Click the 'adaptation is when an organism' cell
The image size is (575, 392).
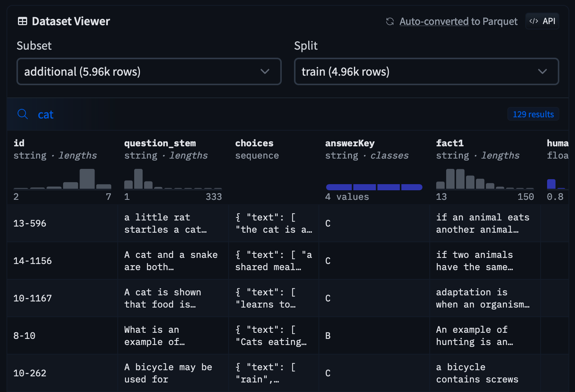point(482,298)
